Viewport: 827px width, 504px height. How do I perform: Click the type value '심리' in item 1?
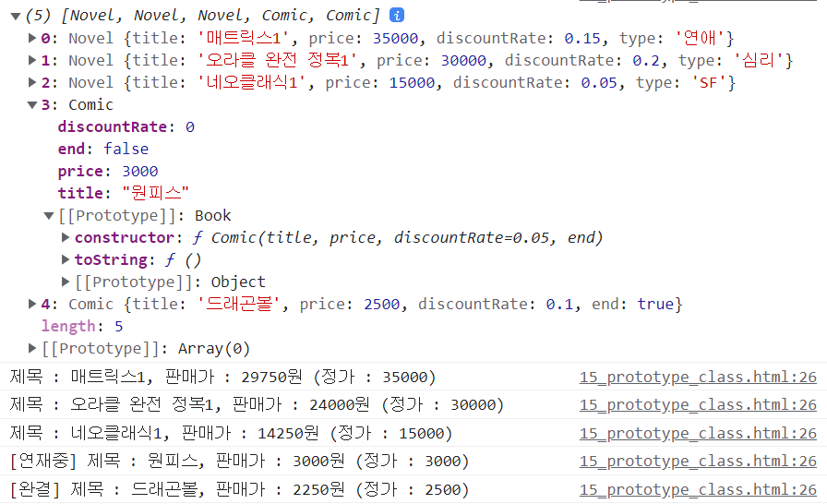point(759,60)
